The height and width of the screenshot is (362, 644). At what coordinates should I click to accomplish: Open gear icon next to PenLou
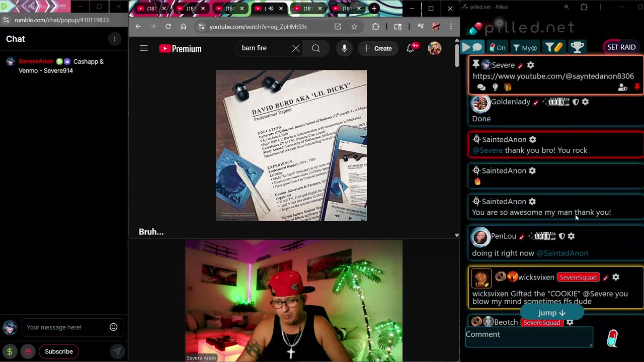(x=571, y=236)
